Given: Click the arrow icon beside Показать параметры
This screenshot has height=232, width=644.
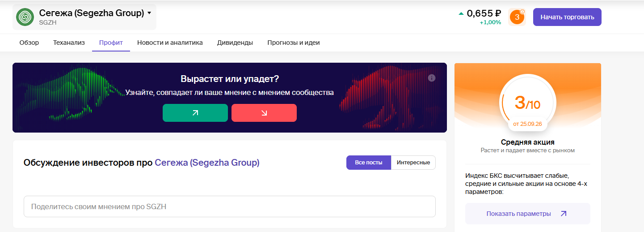Looking at the screenshot, I should (564, 214).
